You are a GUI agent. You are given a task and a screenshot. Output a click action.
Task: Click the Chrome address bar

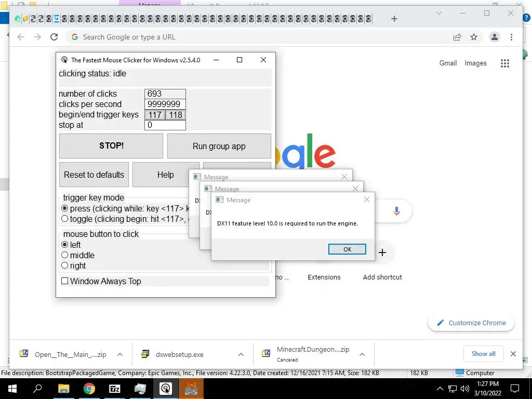(x=258, y=37)
